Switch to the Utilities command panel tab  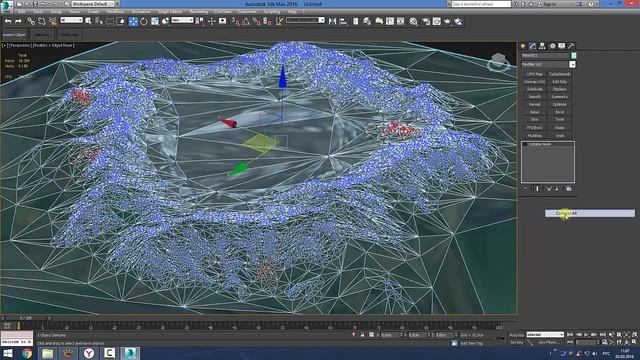tap(571, 46)
